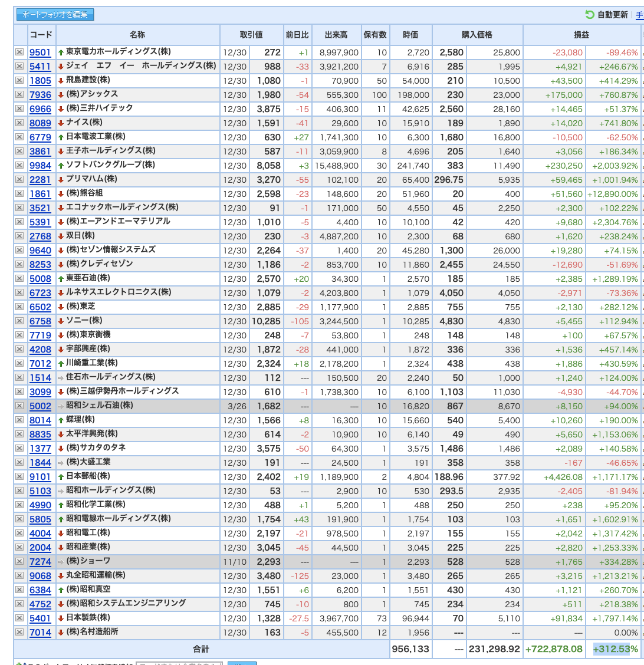Delete row icon for 日本郵船

pyautogui.click(x=19, y=476)
